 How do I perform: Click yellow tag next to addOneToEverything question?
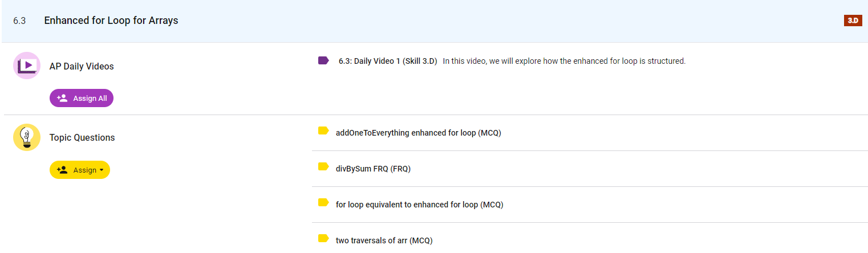323,132
